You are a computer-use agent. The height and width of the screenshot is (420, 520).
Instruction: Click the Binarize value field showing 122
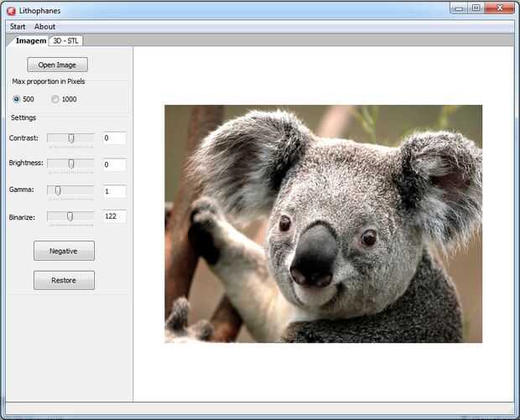[114, 216]
